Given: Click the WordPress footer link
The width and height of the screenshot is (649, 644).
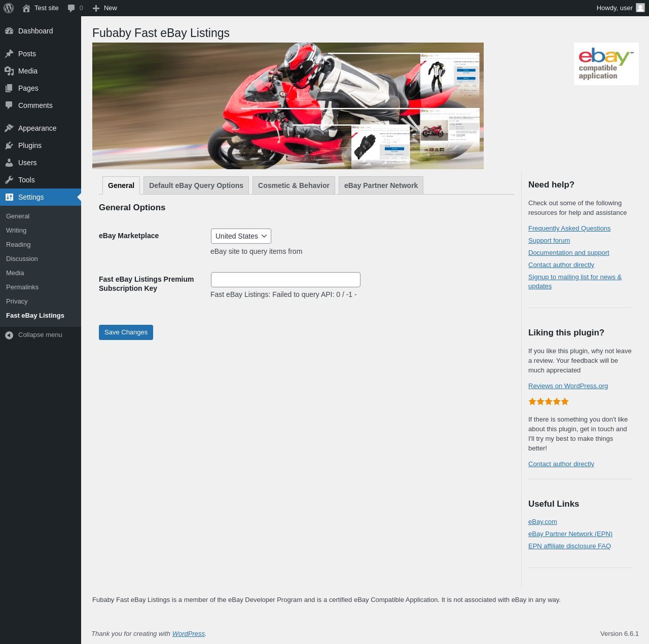Looking at the screenshot, I should 189,634.
